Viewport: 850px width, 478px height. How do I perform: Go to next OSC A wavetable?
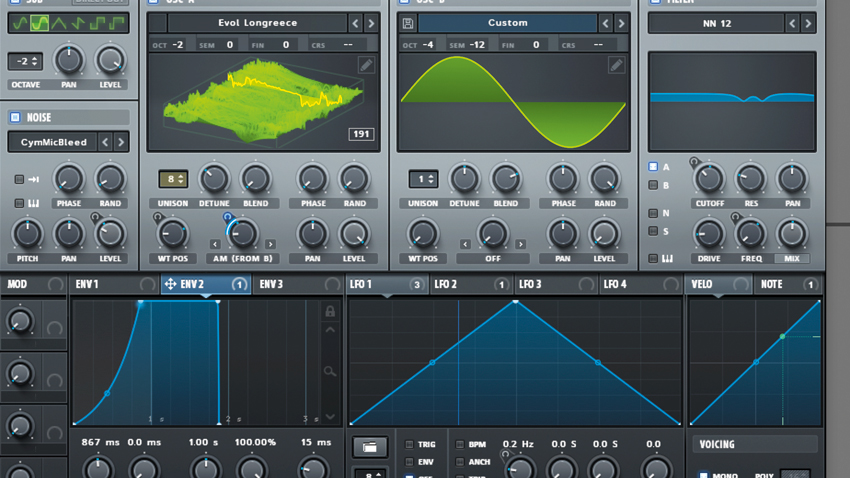371,23
